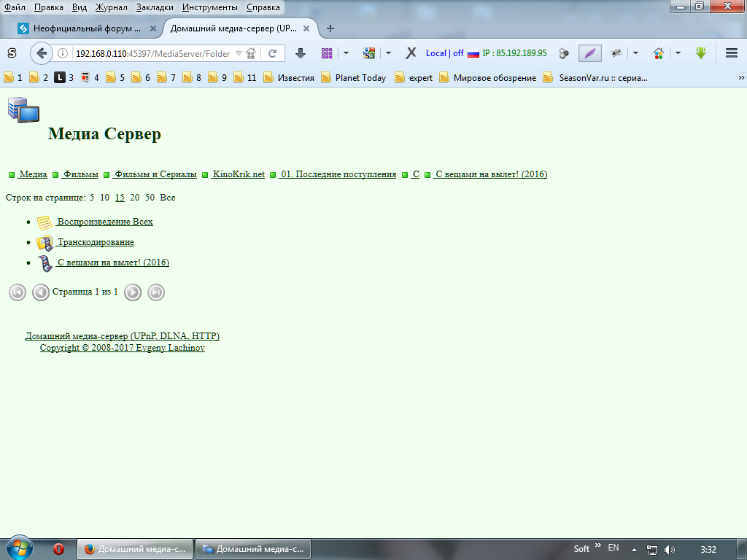Image resolution: width=747 pixels, height=560 pixels.
Task: Jump to the last page with pager button
Action: click(156, 292)
